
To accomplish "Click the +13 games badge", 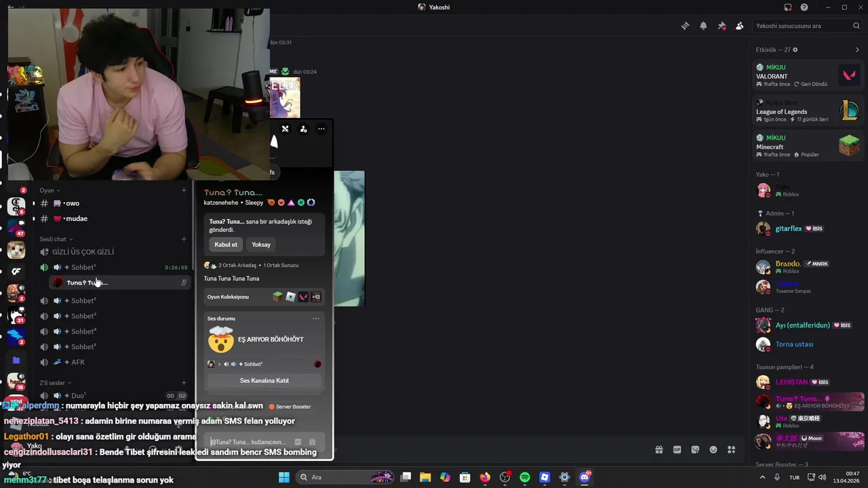I will coord(315,297).
